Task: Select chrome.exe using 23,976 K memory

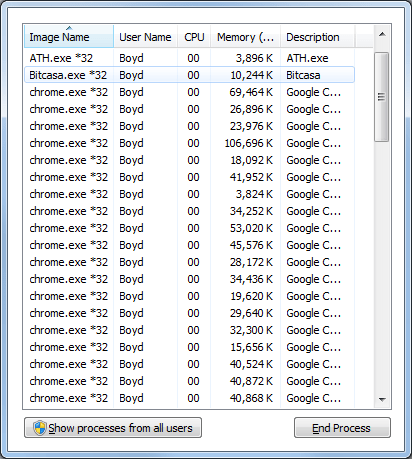Action: pyautogui.click(x=189, y=126)
